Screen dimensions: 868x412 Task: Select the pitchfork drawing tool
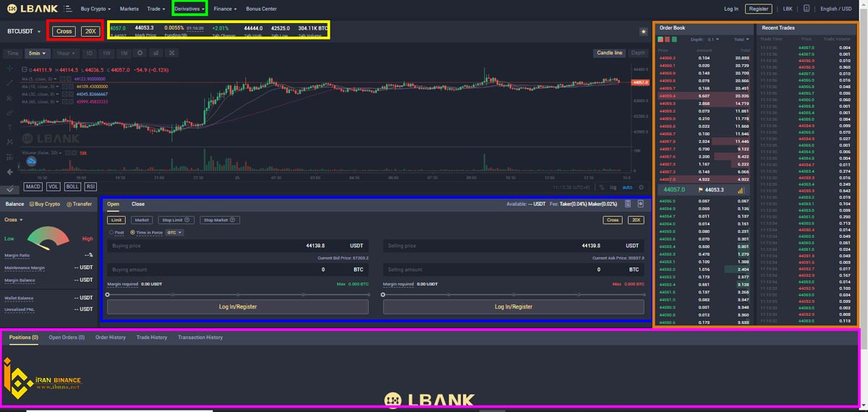click(10, 98)
